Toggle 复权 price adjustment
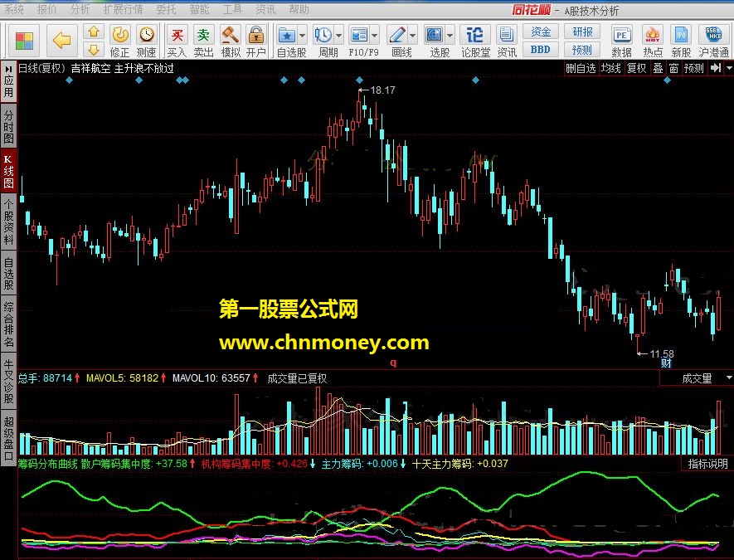 637,68
